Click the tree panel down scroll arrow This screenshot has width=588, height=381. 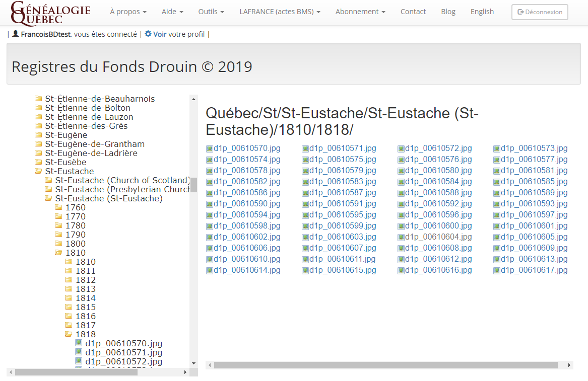[x=193, y=363]
